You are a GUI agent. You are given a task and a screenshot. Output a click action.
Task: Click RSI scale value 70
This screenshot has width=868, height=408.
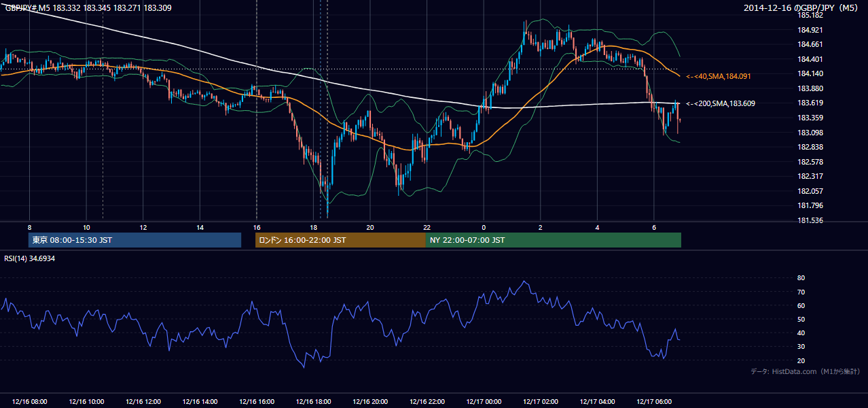[x=801, y=292]
